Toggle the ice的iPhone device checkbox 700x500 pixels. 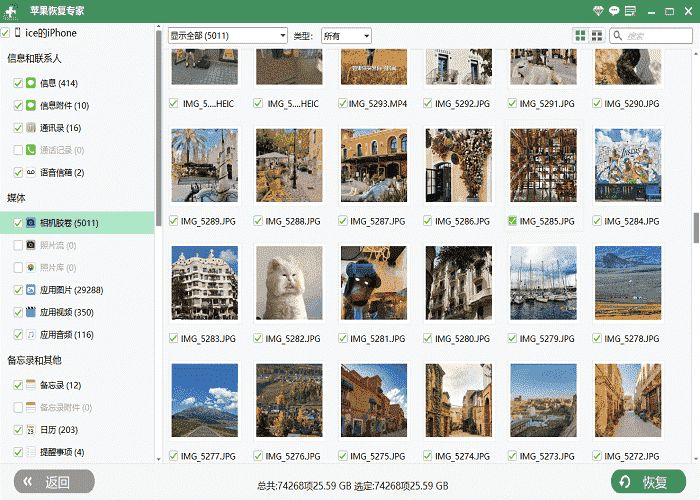click(x=5, y=33)
